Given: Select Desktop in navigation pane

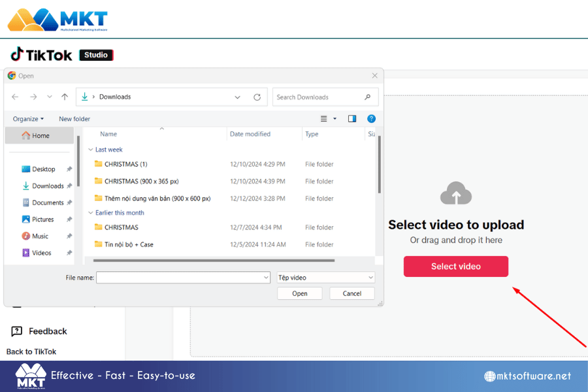Looking at the screenshot, I should click(x=44, y=169).
